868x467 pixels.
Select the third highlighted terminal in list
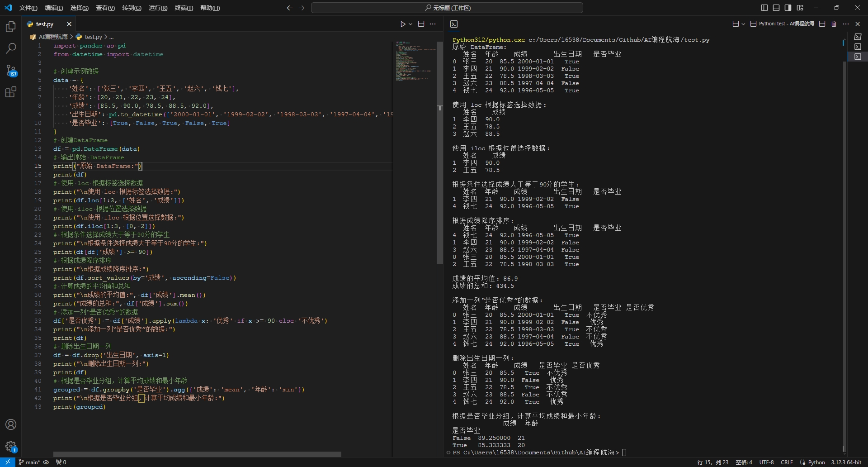click(x=858, y=57)
